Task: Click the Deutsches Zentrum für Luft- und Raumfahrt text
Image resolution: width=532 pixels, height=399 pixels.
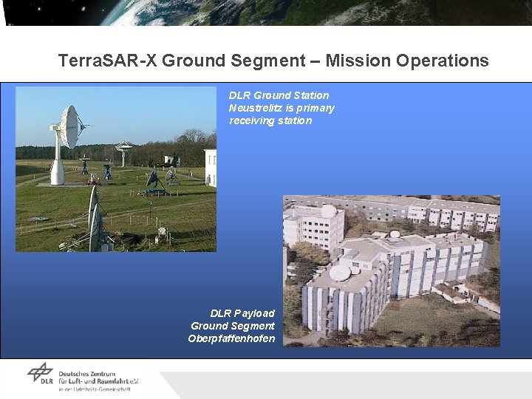Action: (98, 378)
